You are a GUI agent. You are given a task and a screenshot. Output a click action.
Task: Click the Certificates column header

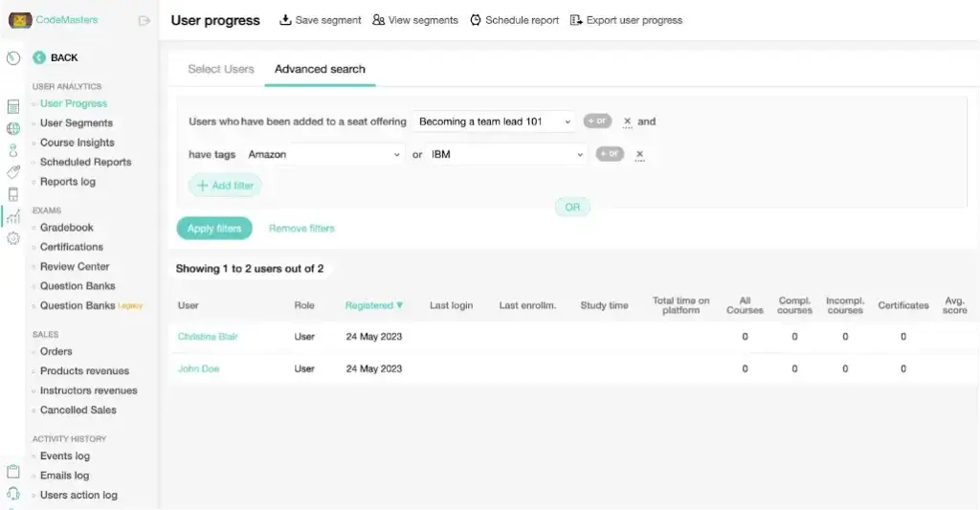pos(903,305)
